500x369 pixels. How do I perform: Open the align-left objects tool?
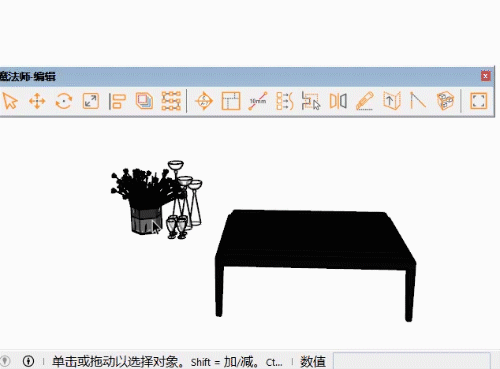coord(117,101)
